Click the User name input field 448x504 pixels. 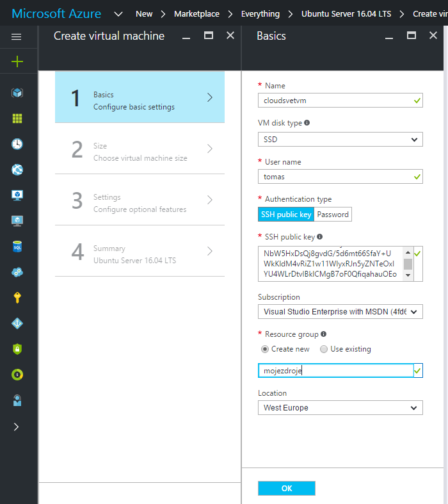(340, 177)
